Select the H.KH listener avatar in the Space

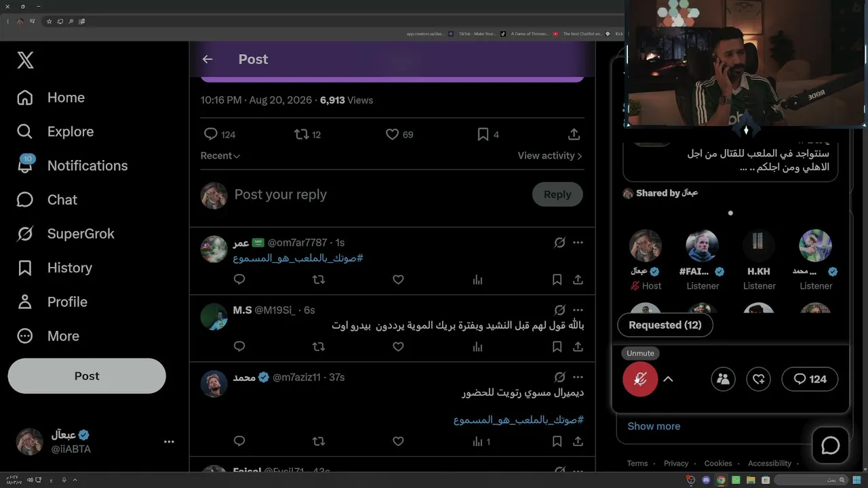click(759, 245)
